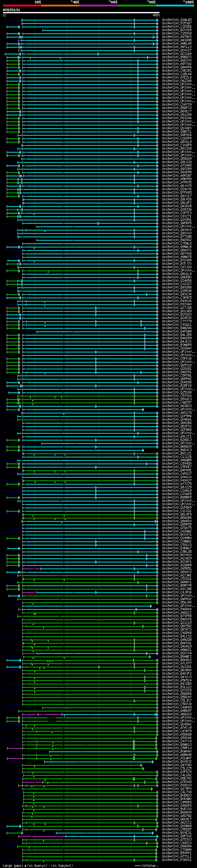This screenshot has width=197, height=868.
Task: Select hit UniRef100_Q1WLW3
Action: point(177,20)
